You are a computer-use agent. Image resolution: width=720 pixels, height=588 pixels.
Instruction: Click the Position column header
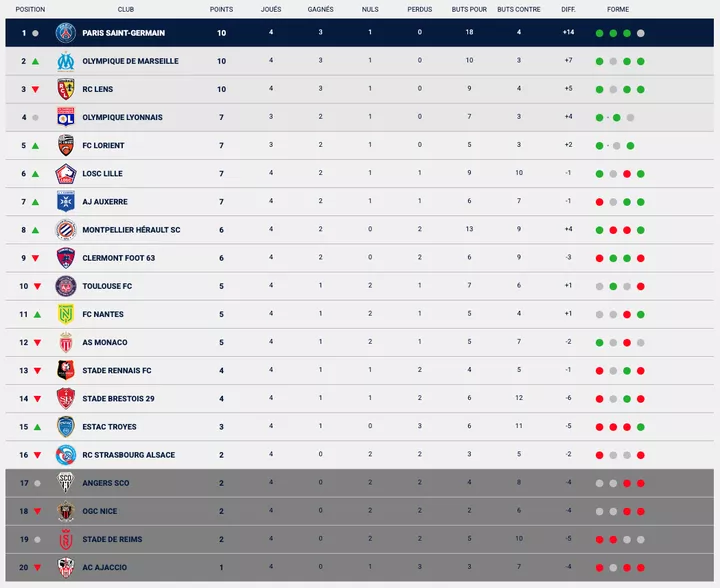tap(30, 9)
